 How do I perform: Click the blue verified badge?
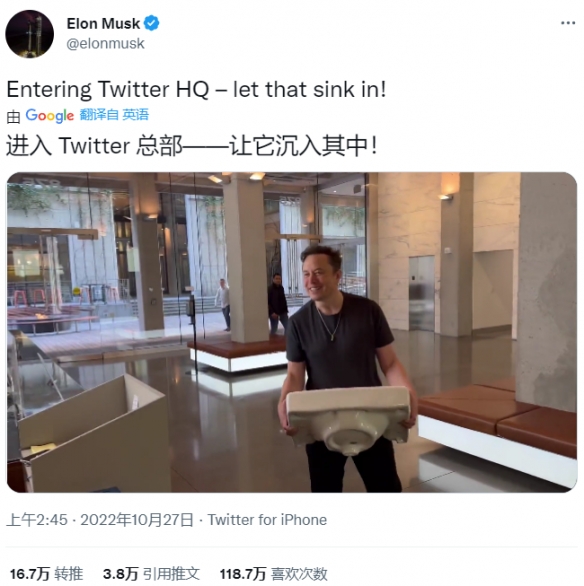click(152, 23)
